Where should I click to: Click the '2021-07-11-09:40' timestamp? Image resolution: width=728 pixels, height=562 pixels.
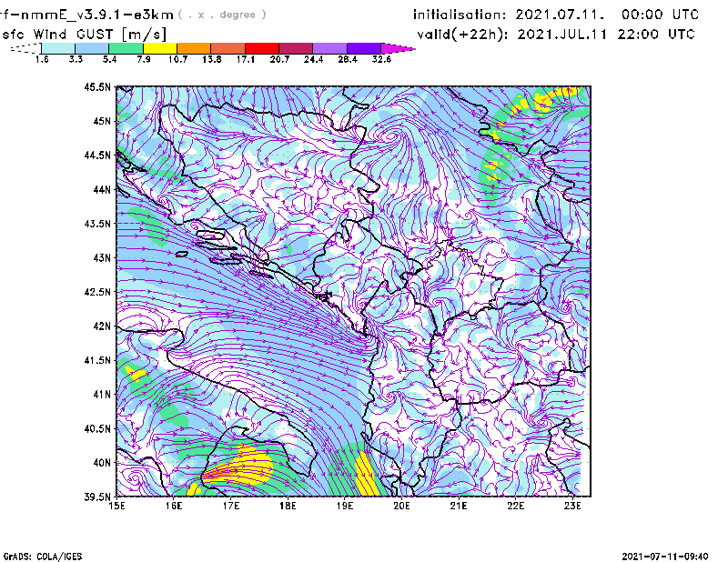coord(665,557)
